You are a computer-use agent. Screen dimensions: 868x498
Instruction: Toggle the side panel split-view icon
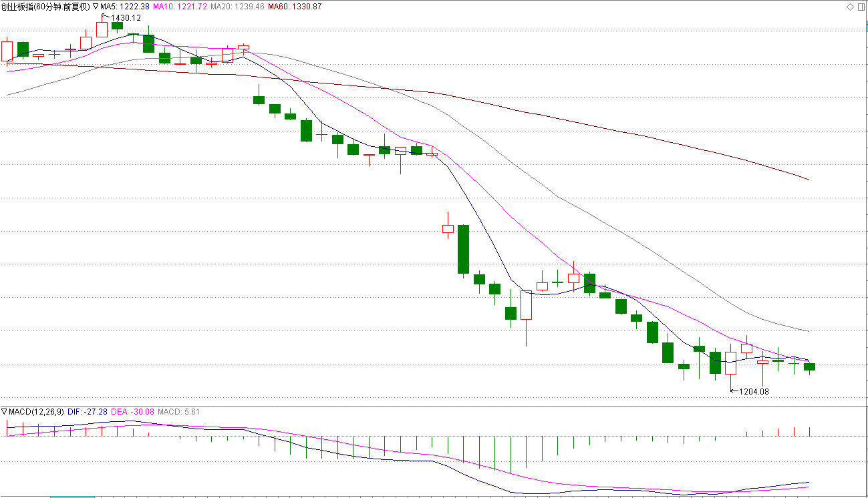(x=861, y=7)
